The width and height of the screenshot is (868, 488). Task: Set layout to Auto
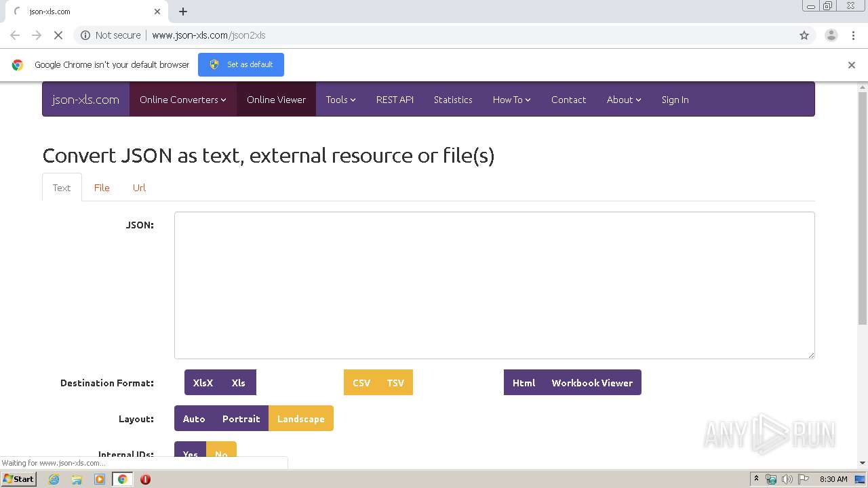[x=194, y=418]
